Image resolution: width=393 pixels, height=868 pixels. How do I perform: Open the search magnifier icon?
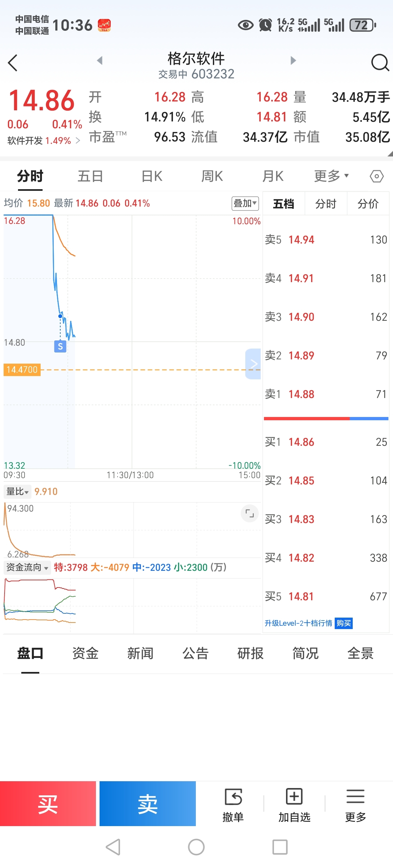[380, 63]
